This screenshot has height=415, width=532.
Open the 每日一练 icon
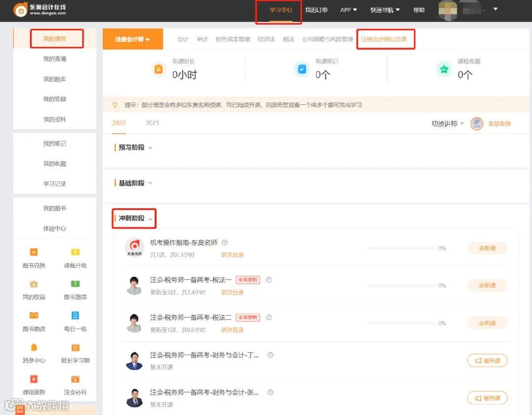(x=75, y=316)
